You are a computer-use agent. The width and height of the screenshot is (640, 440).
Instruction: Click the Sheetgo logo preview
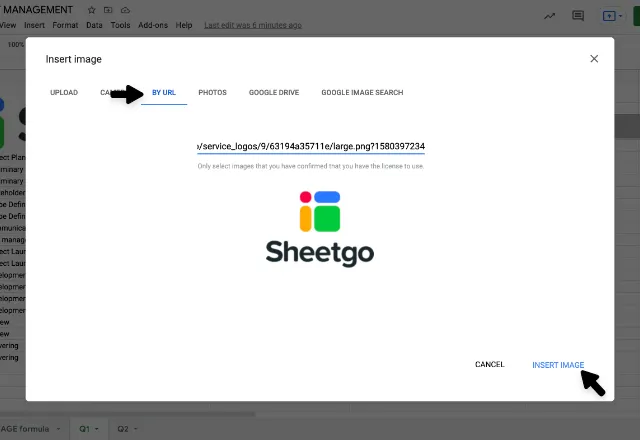tap(320, 229)
